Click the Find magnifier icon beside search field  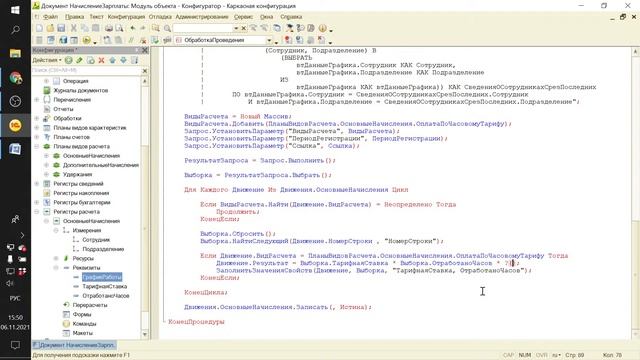pos(167,28)
